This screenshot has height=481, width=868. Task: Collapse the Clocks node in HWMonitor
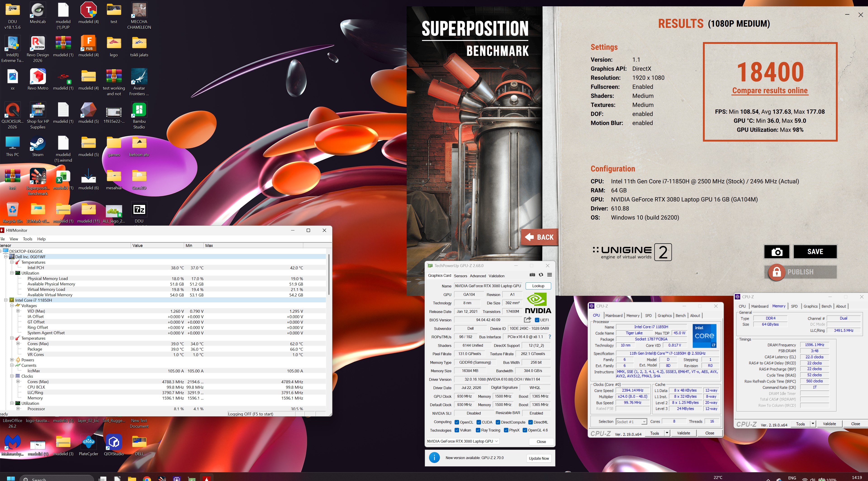12,376
